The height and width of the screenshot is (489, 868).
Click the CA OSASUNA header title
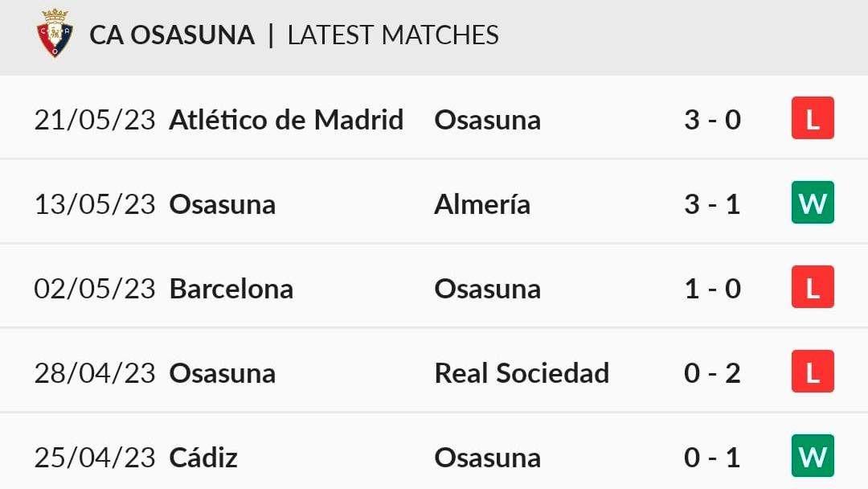(172, 35)
